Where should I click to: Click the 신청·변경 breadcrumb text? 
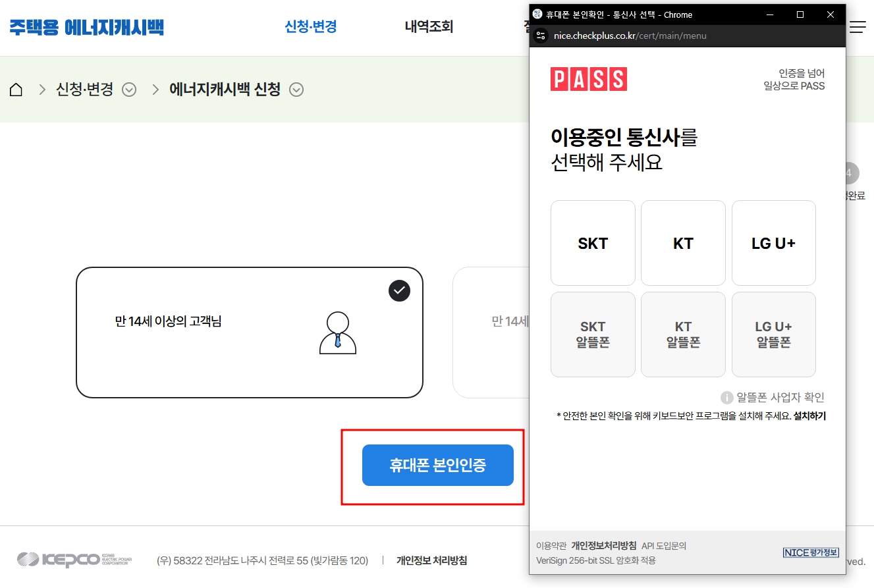point(85,90)
